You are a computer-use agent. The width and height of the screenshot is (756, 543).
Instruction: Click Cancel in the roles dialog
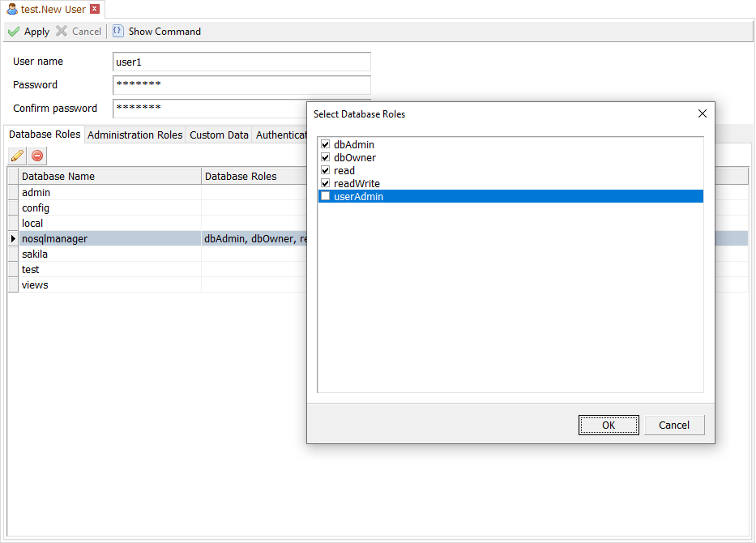pos(673,425)
